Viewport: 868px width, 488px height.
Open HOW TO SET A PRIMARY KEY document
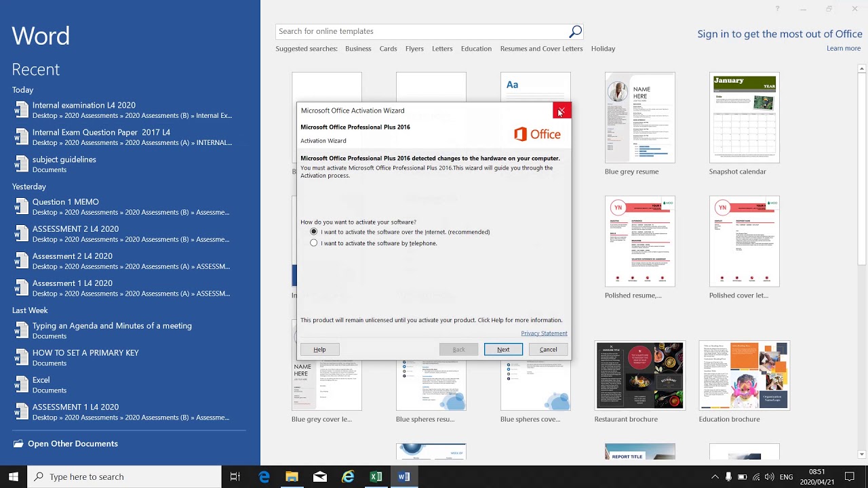[x=129, y=357]
